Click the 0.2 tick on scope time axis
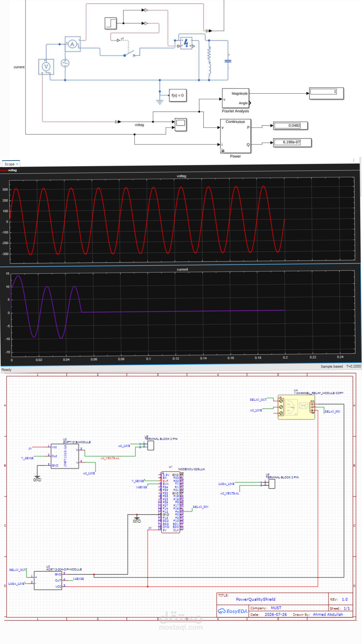This screenshot has height=644, width=362. (x=285, y=358)
